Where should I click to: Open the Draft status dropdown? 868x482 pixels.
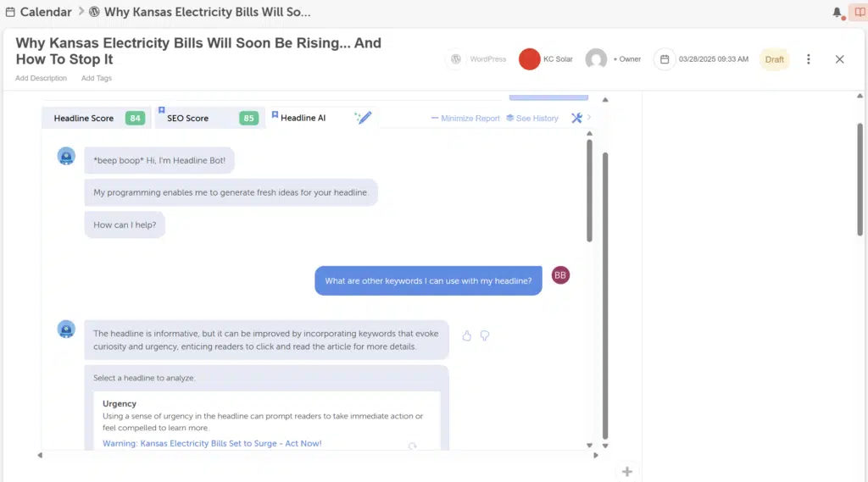(774, 59)
